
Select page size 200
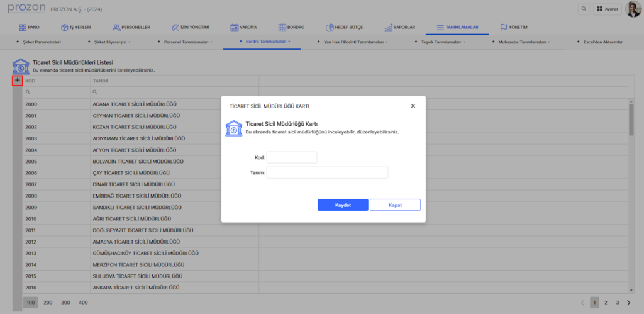click(x=48, y=303)
